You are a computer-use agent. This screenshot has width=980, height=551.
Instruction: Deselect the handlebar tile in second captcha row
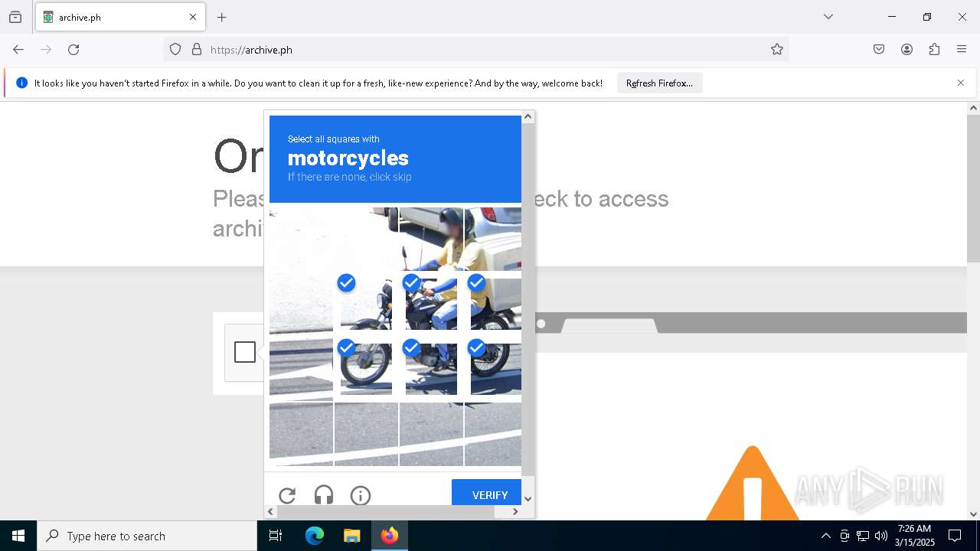(366, 304)
